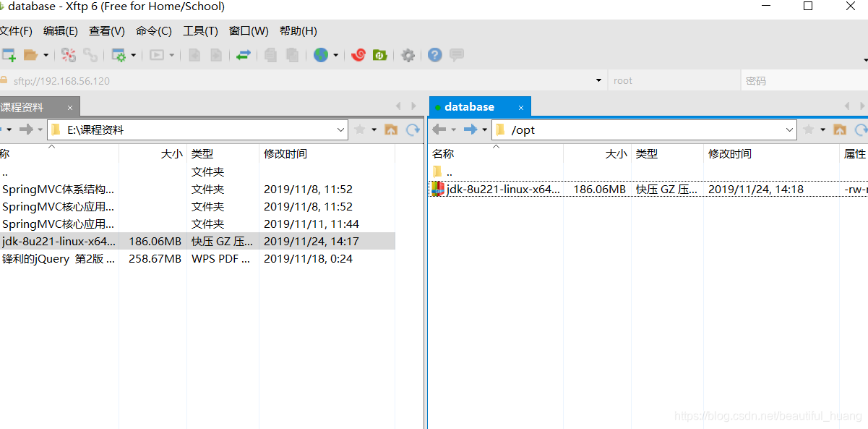
Task: Open the 工具(T) menu
Action: coord(200,31)
